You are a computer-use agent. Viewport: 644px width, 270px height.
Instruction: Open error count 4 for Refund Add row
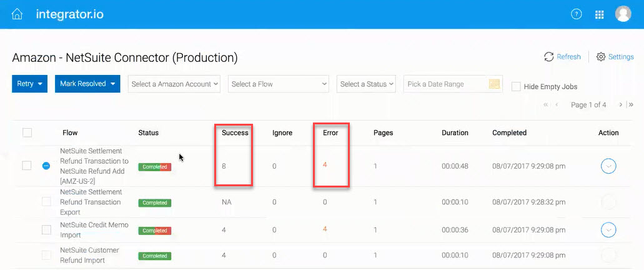(324, 165)
